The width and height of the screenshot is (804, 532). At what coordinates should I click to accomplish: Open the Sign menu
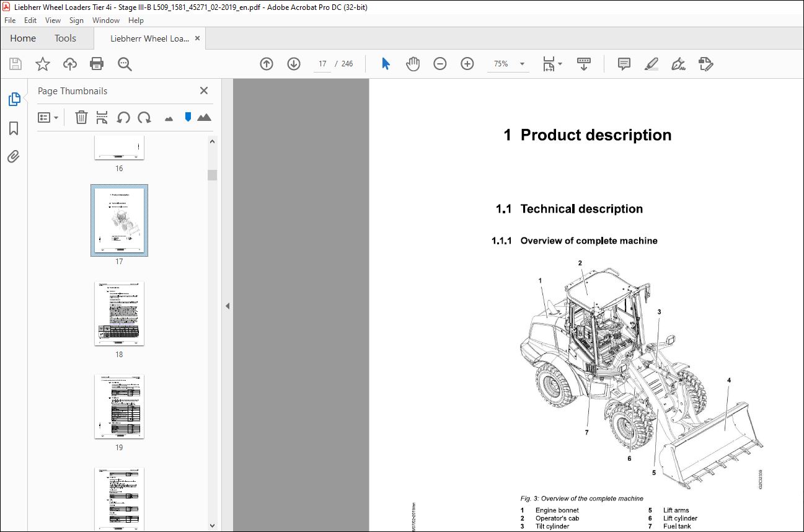[x=76, y=20]
